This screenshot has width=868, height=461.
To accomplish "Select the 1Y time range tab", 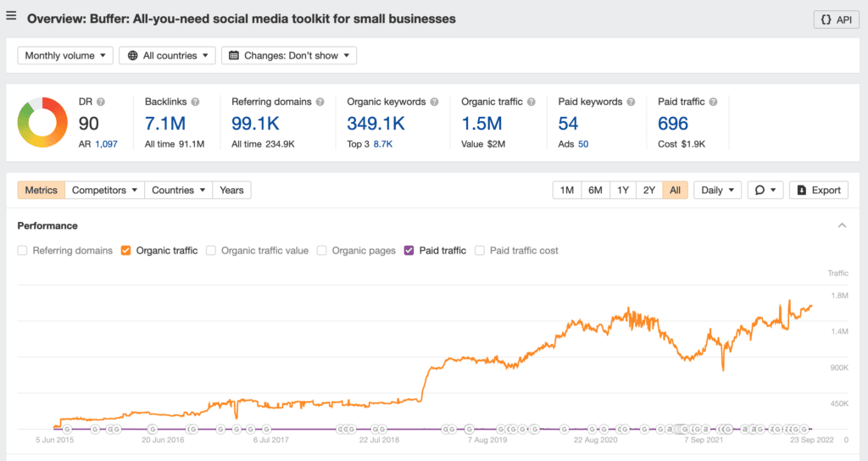I will (623, 190).
